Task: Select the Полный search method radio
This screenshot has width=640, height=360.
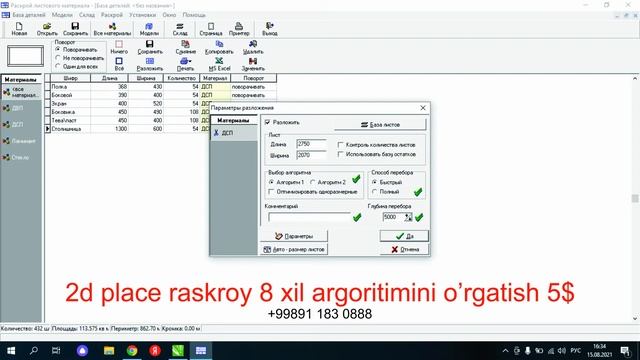Action: click(x=374, y=191)
